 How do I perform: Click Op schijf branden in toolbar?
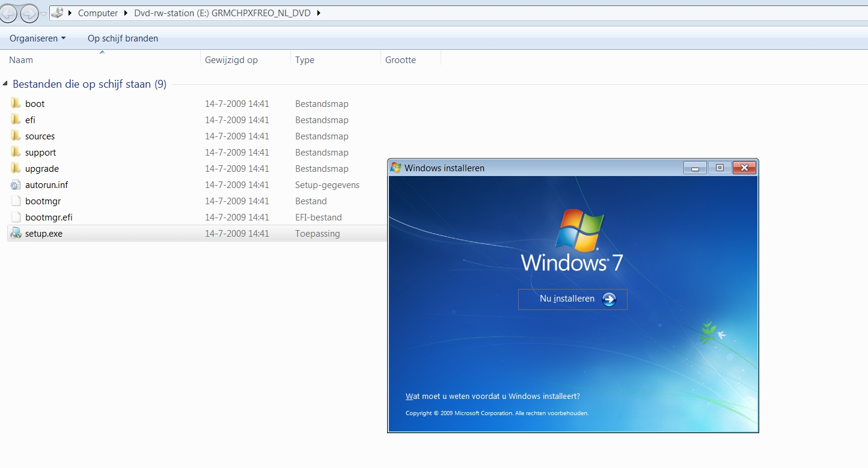coord(123,38)
